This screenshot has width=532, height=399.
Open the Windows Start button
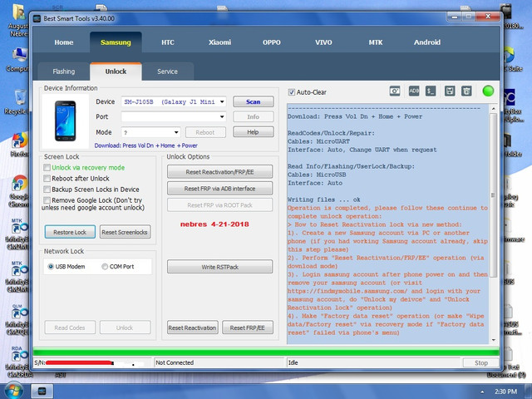pos(13,392)
